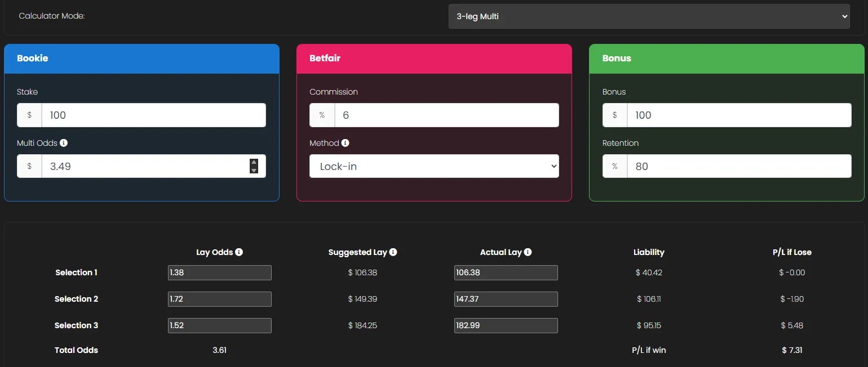
Task: Select the Bonus amount field
Action: (738, 115)
